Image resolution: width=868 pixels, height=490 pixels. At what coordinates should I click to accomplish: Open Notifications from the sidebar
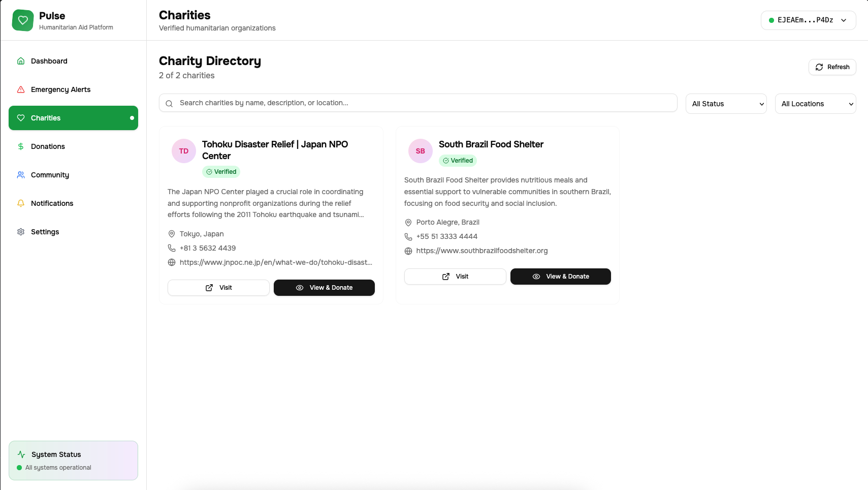[x=52, y=203]
